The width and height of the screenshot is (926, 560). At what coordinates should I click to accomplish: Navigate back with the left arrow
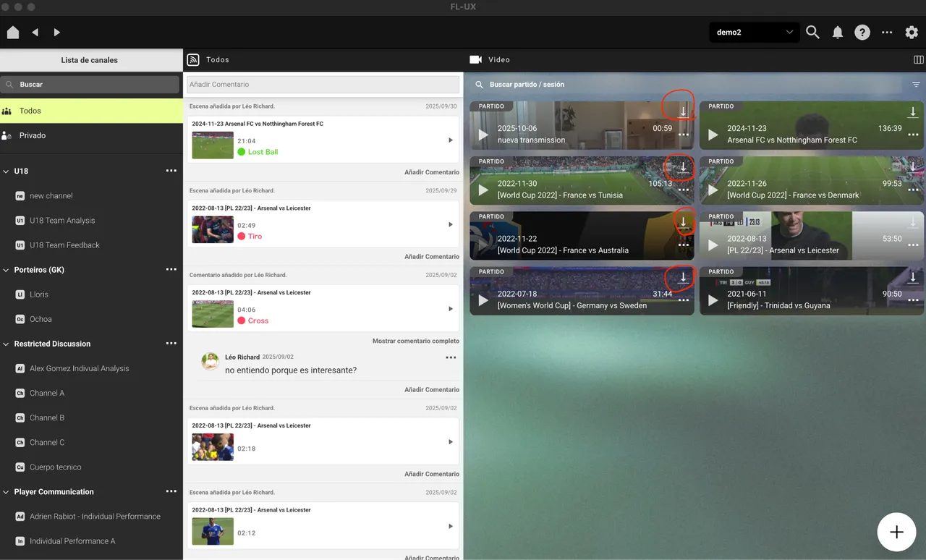(35, 33)
